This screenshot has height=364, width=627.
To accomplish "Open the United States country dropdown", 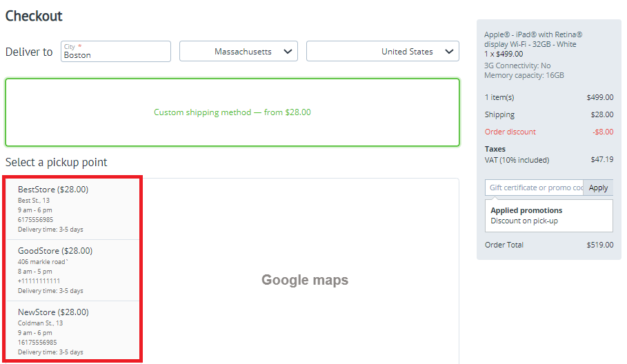I will (x=382, y=51).
